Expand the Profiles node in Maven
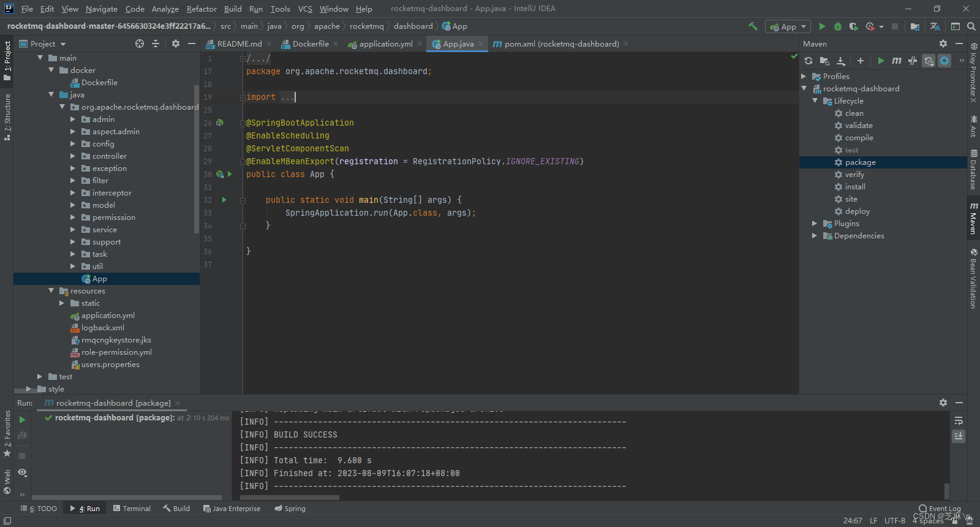The width and height of the screenshot is (980, 527). click(804, 76)
